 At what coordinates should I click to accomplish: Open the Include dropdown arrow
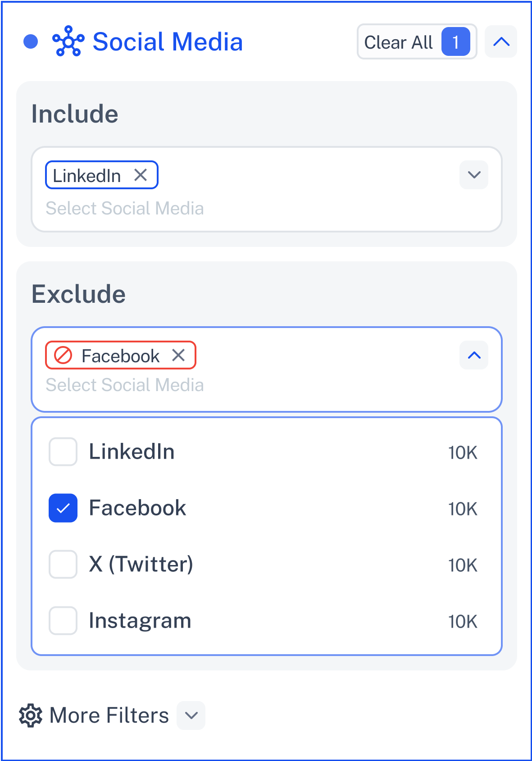tap(474, 175)
